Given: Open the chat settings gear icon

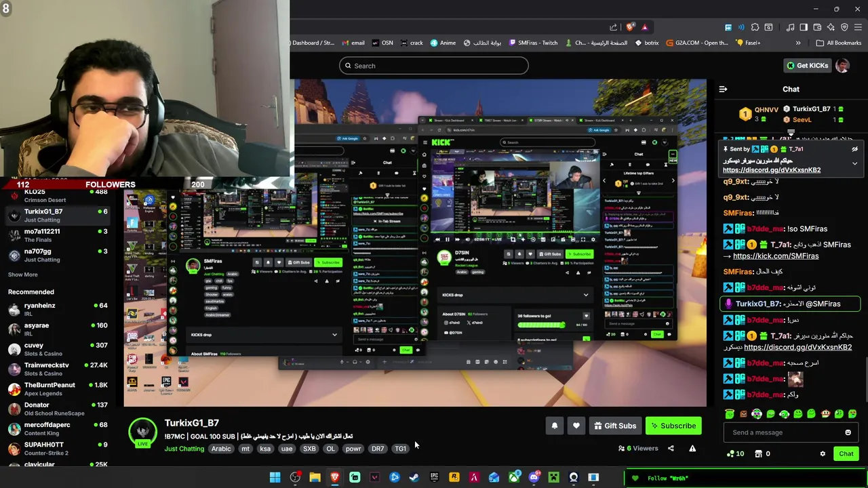Looking at the screenshot, I should pyautogui.click(x=823, y=454).
